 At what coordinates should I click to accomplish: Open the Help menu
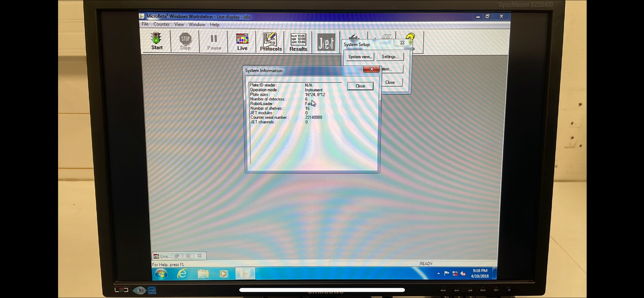215,25
